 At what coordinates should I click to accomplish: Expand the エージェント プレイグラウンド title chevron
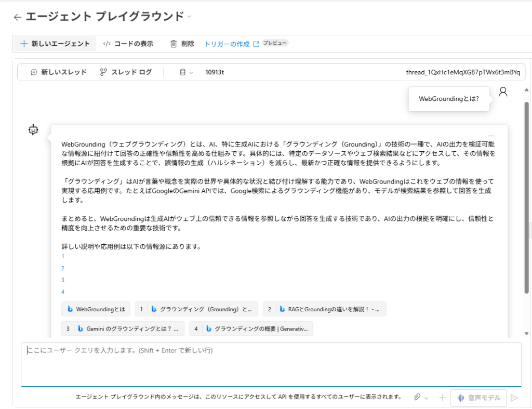pyautogui.click(x=190, y=17)
